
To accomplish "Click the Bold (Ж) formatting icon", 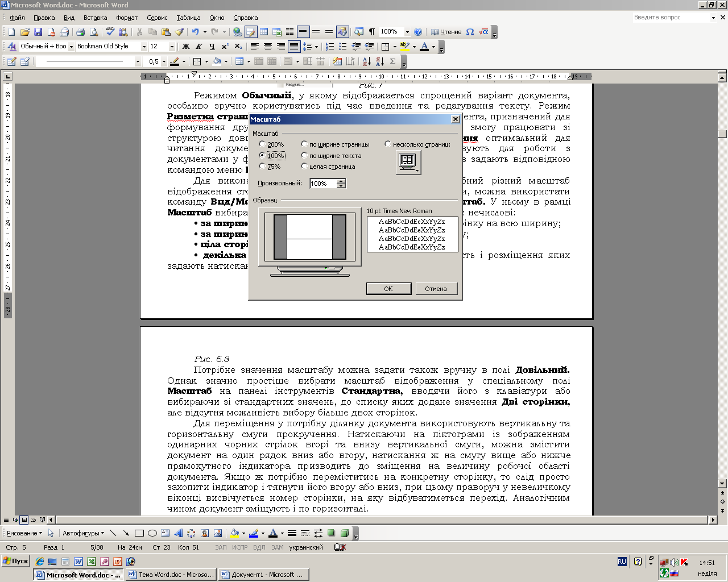I will click(185, 47).
